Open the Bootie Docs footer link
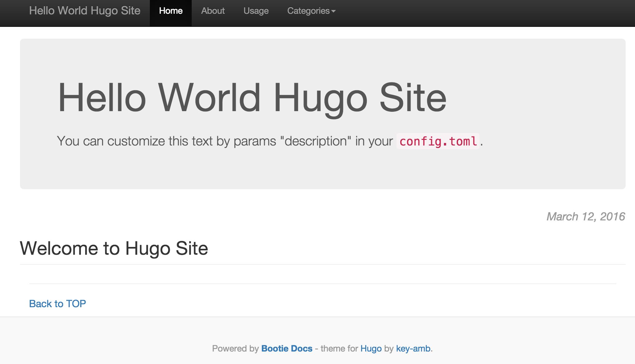Image resolution: width=635 pixels, height=364 pixels. coord(287,348)
